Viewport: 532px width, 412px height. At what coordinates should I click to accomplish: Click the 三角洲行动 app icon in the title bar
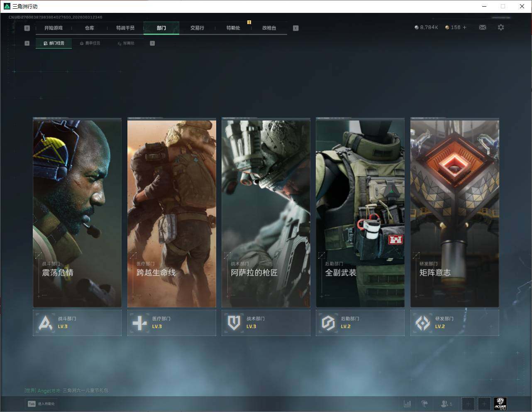click(x=7, y=6)
